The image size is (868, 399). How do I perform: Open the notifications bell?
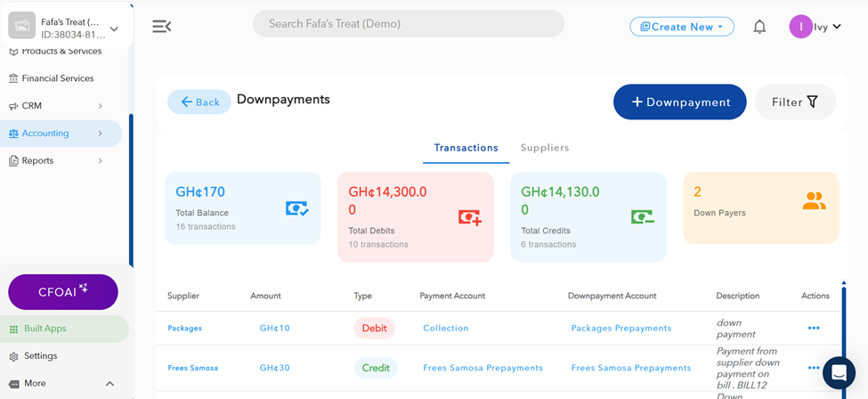click(x=759, y=27)
